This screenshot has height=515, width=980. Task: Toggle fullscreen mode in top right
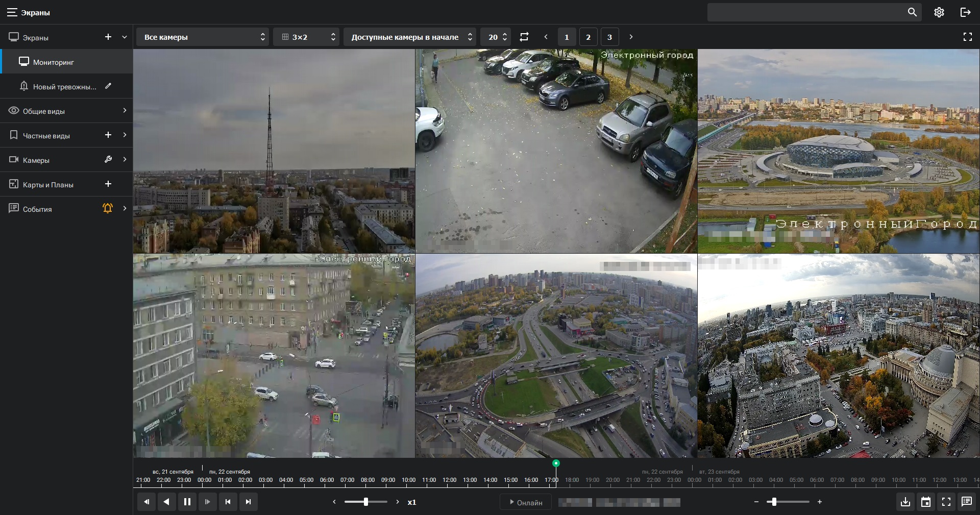[967, 37]
